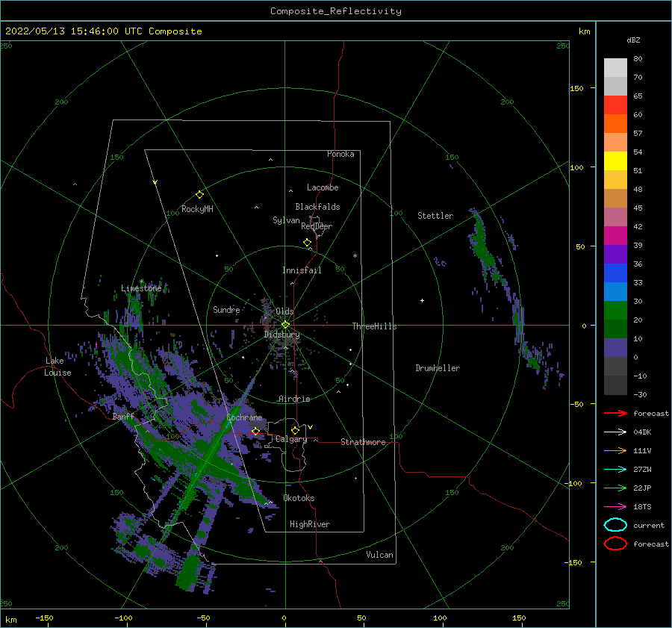Image resolution: width=672 pixels, height=628 pixels.
Task: Click the current legend text
Action: (649, 525)
